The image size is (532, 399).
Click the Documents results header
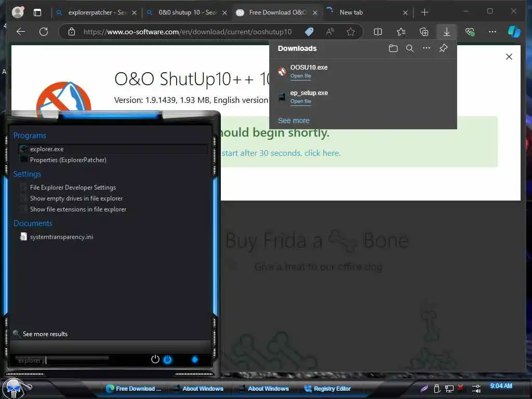33,223
